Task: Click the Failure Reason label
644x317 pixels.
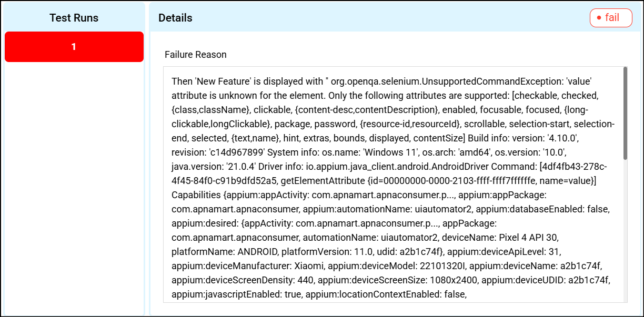Action: click(x=196, y=55)
